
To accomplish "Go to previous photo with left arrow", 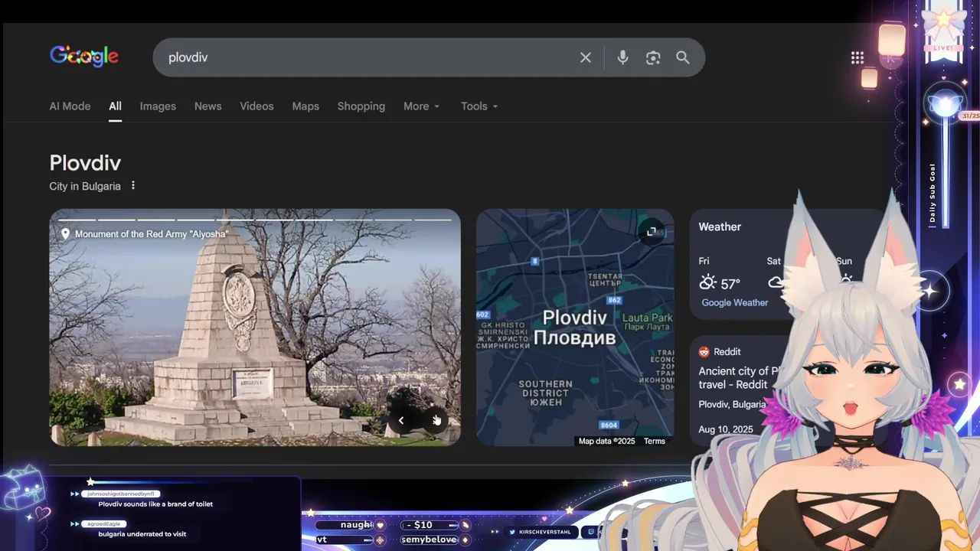I will point(400,420).
